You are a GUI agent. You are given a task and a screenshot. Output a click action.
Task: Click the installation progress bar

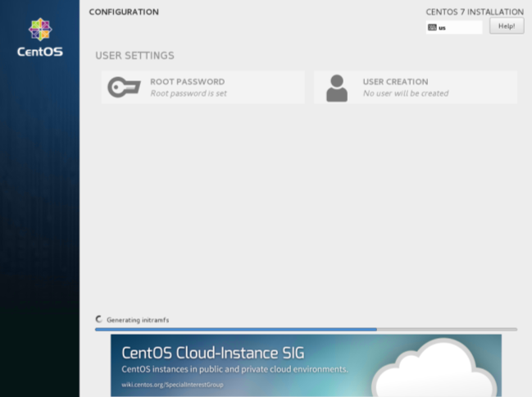306,330
